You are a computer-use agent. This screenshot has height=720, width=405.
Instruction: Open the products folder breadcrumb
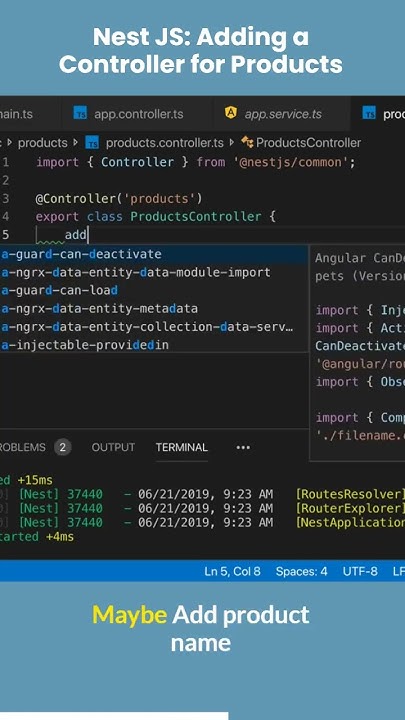pos(43,143)
